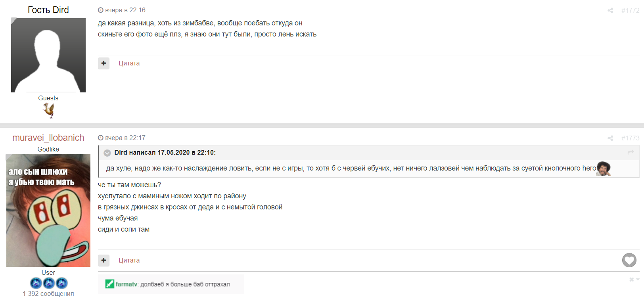Open muravei_llobanich's profile via the username
Screen dimensions: 644x301
click(48, 138)
